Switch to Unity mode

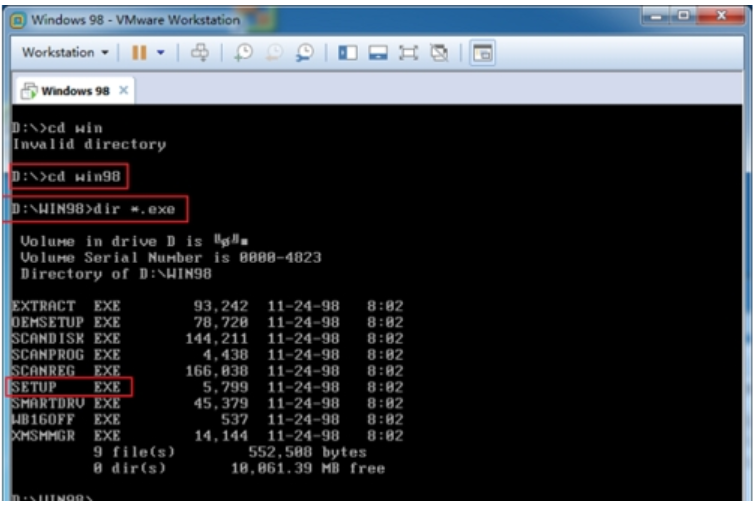pyautogui.click(x=438, y=52)
